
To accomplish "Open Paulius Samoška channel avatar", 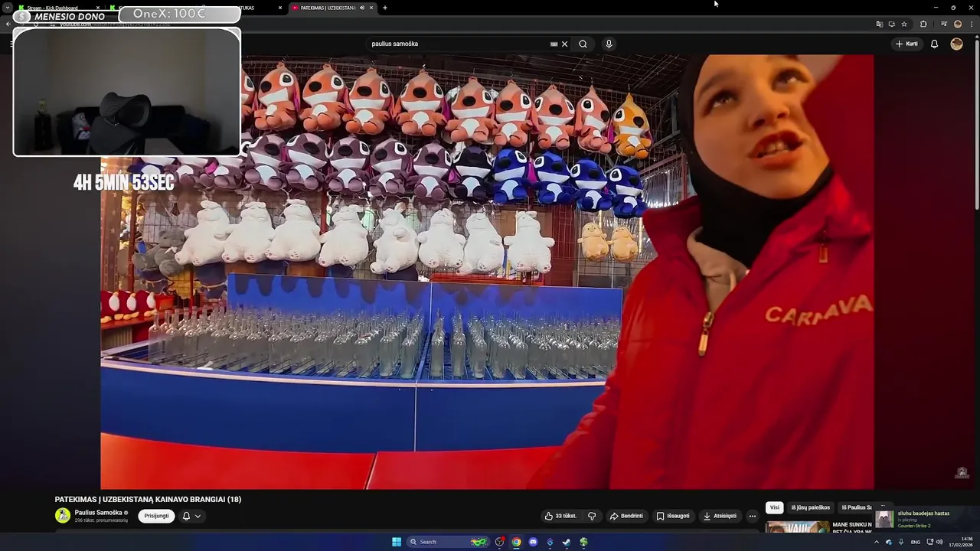I will (63, 516).
